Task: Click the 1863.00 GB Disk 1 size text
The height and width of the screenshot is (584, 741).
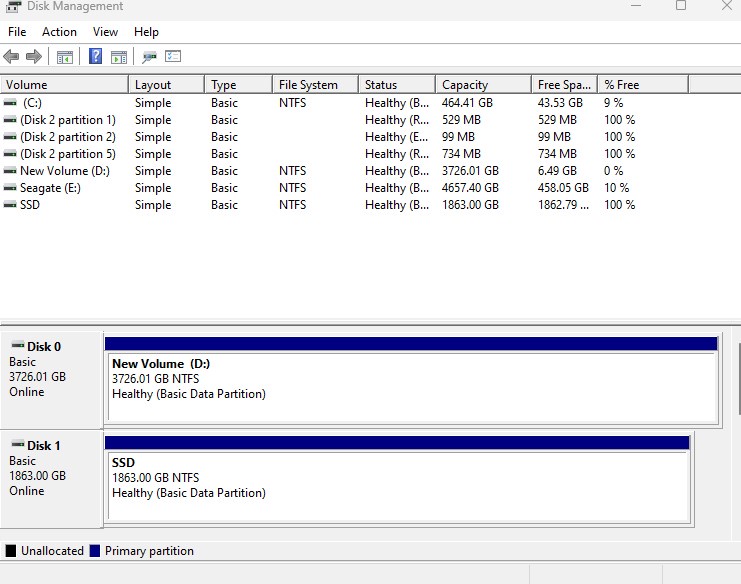Action: pyautogui.click(x=37, y=476)
